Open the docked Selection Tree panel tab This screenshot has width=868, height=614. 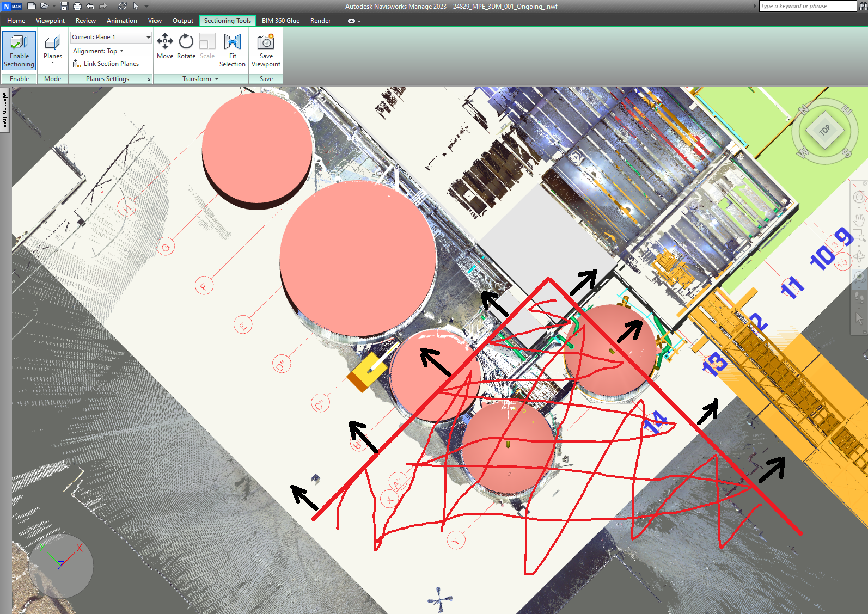pos(4,109)
